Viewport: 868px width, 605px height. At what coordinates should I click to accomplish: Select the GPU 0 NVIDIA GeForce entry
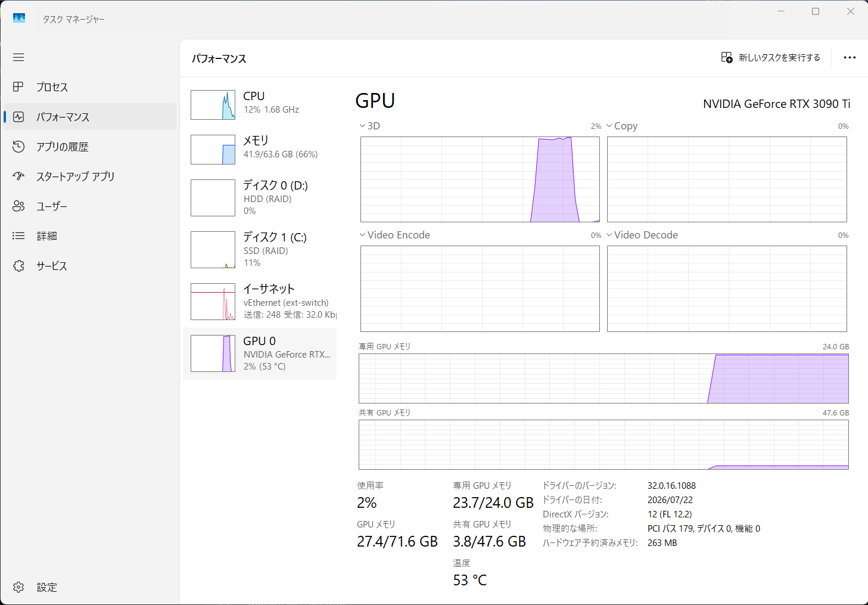260,353
